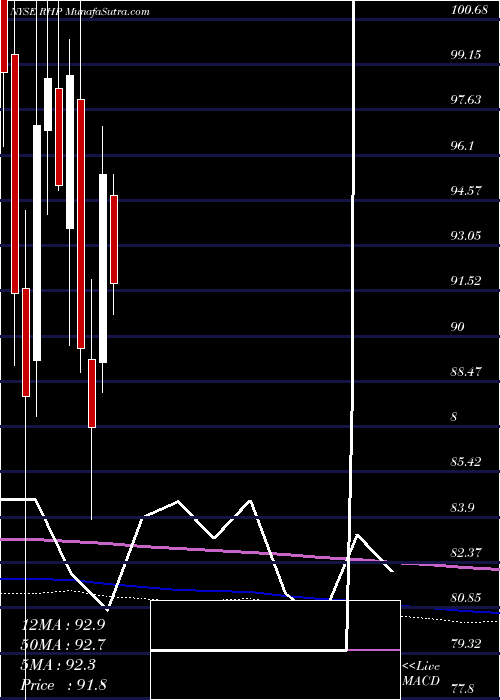Click the 90 price axis label
Image resolution: width=500 pixels, height=700 pixels.
[458, 326]
